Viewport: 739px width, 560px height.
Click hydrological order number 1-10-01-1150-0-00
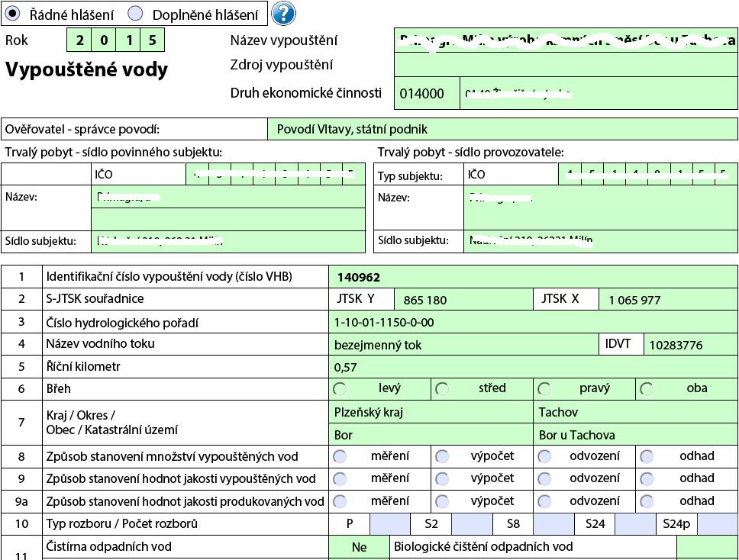pos(533,322)
